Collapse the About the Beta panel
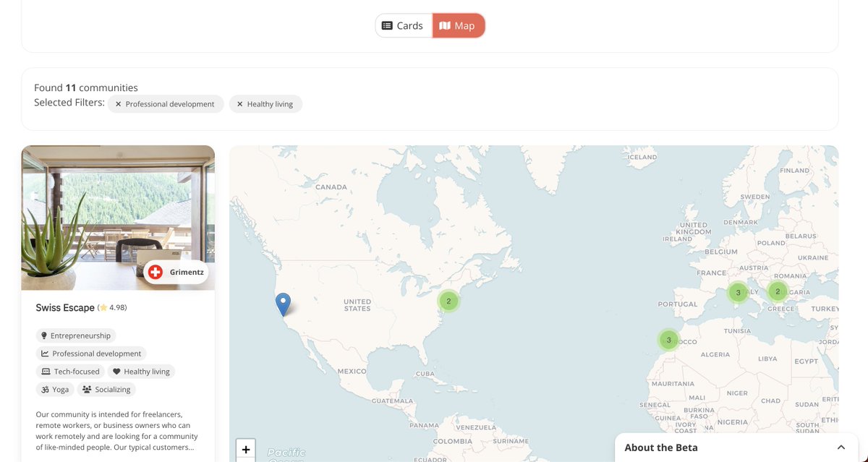 pos(841,447)
